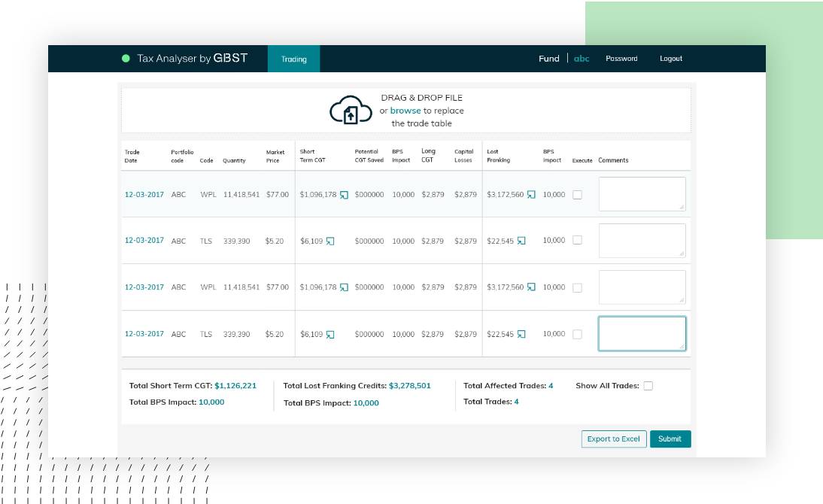Switch to the Trading tab
Image resolution: width=823 pixels, height=504 pixels.
coord(293,59)
